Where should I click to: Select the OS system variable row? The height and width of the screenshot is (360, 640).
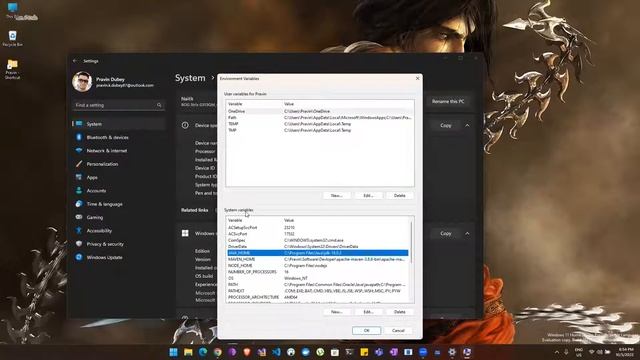point(318,278)
